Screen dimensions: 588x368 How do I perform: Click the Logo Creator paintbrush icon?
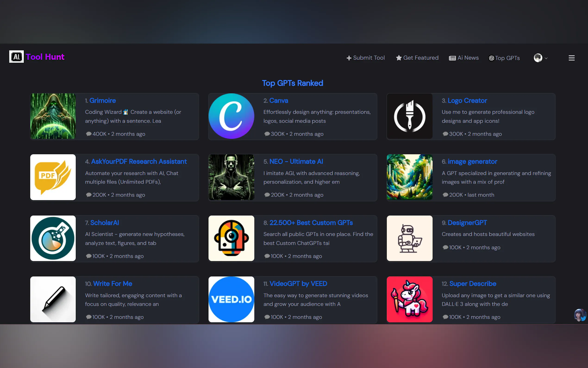pyautogui.click(x=410, y=116)
